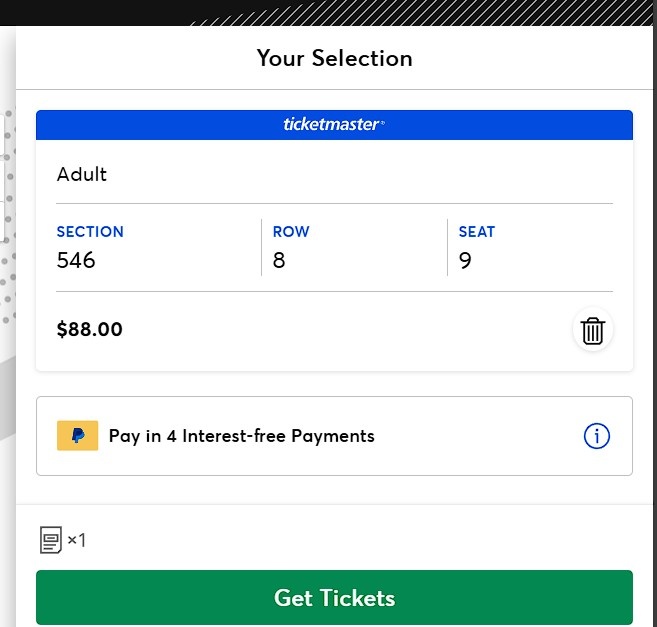Select Pay in 4 Interest-free Payments text
This screenshot has width=657, height=627.
pos(242,436)
